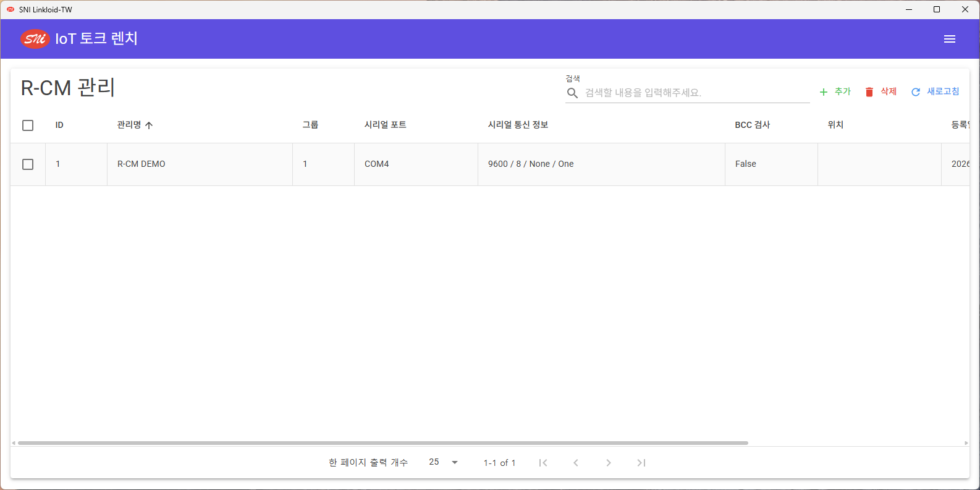Sort by BCC 검사 column header
The height and width of the screenshot is (490, 980).
click(753, 125)
